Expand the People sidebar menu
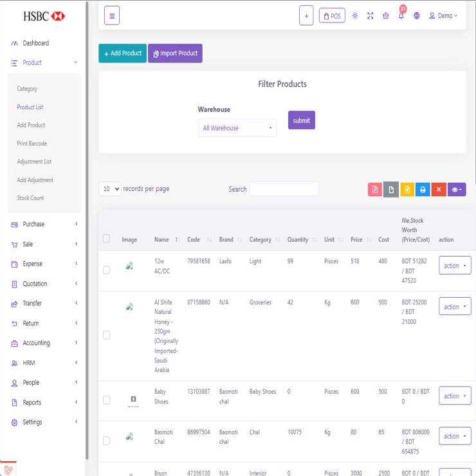 point(44,383)
